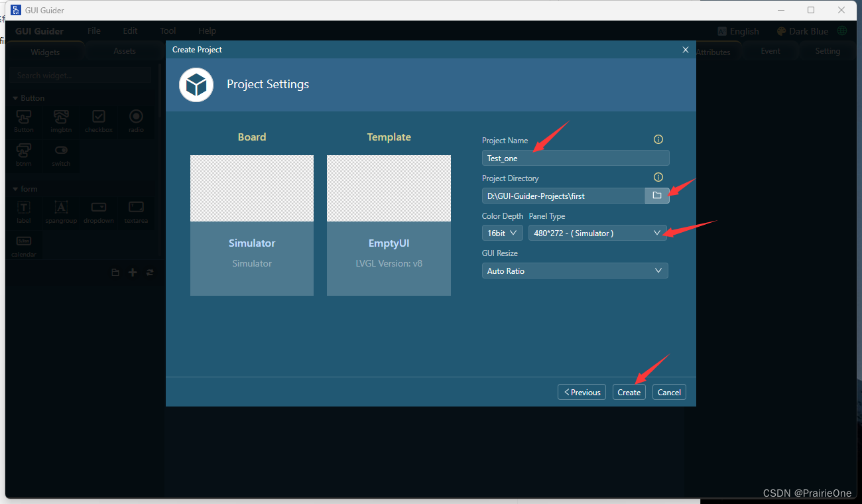This screenshot has width=862, height=504.
Task: Click the English language icon
Action: click(x=722, y=31)
